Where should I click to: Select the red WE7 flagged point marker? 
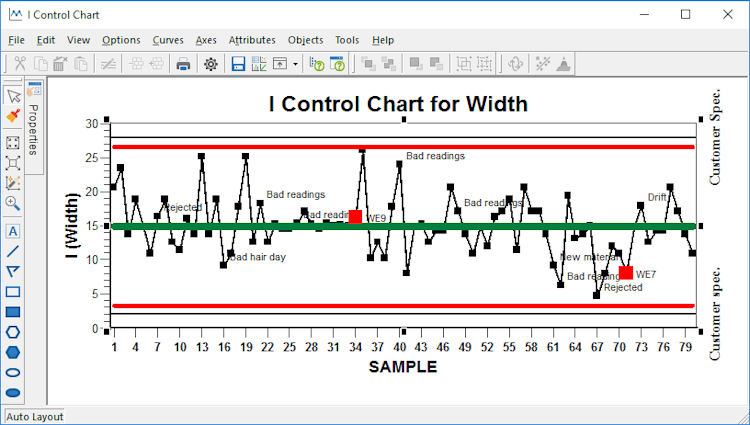pos(626,273)
